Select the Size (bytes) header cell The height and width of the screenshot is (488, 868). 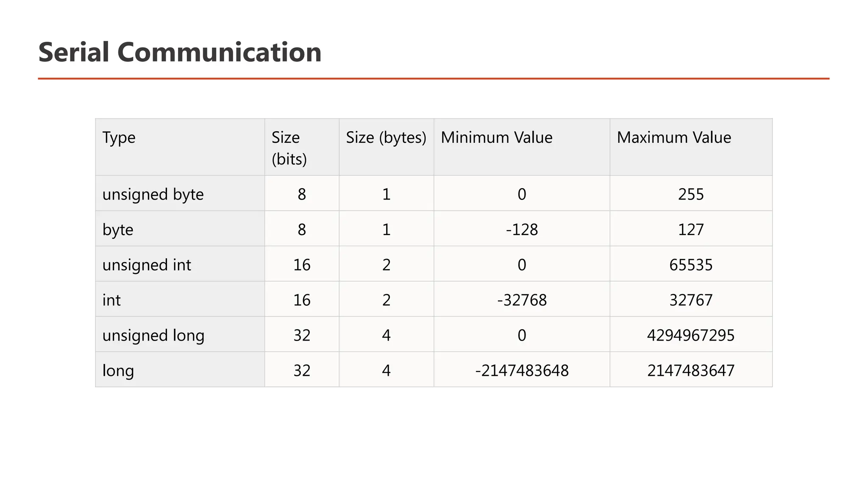coord(387,147)
